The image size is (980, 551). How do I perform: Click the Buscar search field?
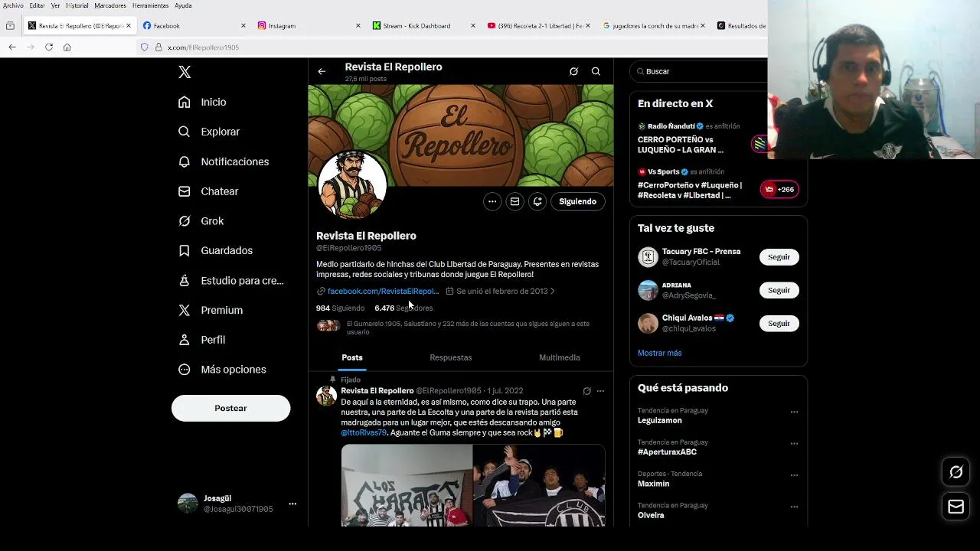coord(698,71)
